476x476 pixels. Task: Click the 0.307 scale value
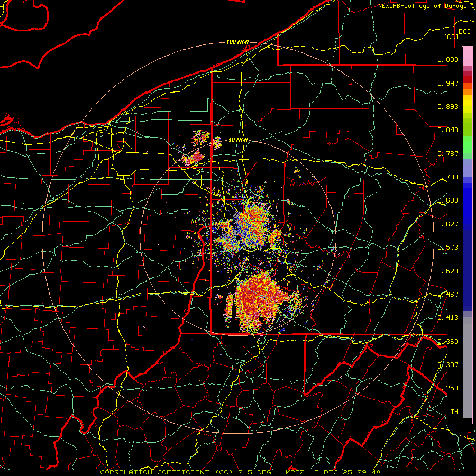pos(448,365)
